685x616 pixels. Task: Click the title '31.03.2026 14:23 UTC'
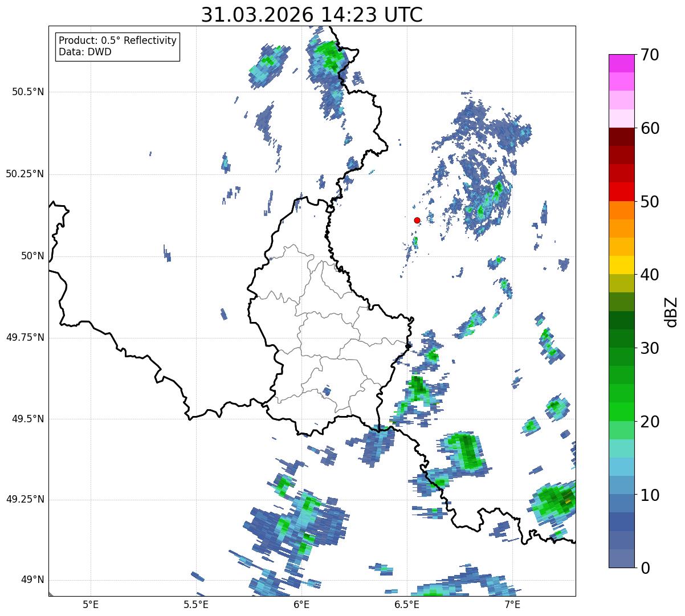tap(312, 14)
